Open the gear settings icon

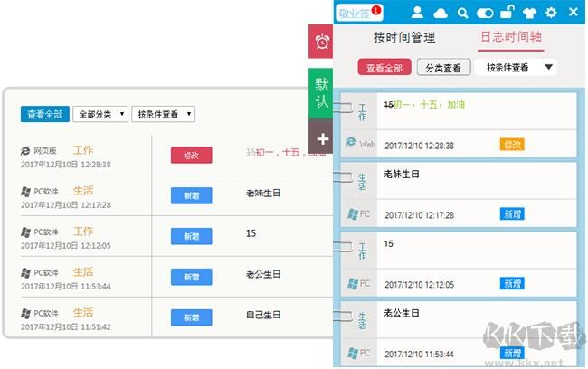pos(551,13)
